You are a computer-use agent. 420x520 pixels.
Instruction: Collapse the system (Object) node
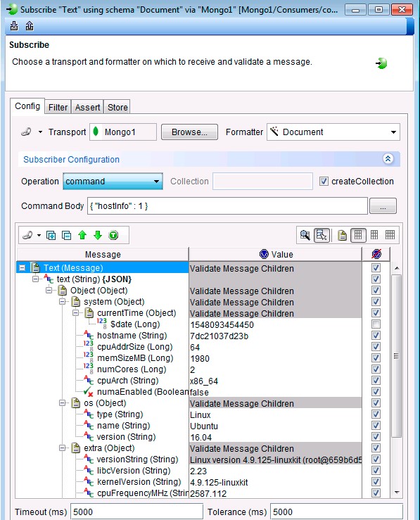coord(63,302)
